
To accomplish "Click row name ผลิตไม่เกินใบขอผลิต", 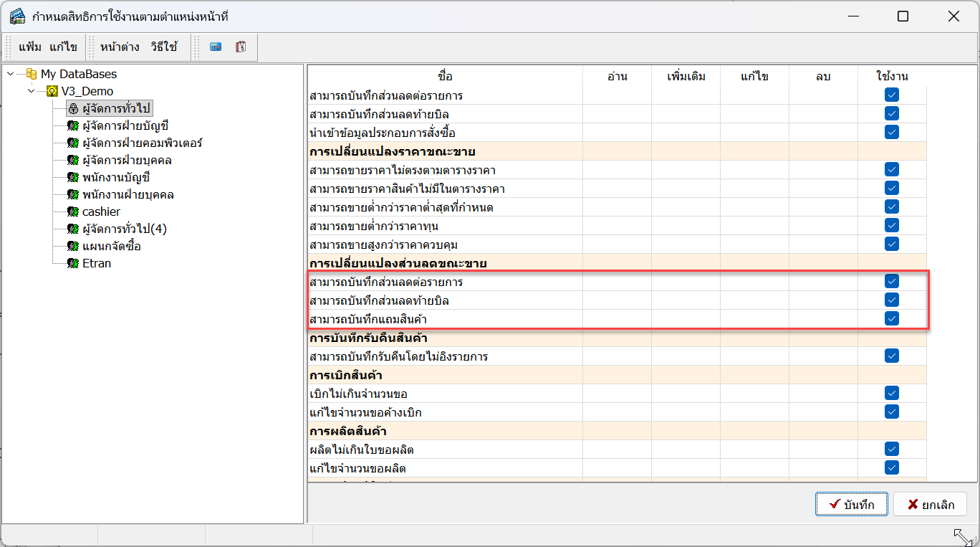I will coord(362,450).
